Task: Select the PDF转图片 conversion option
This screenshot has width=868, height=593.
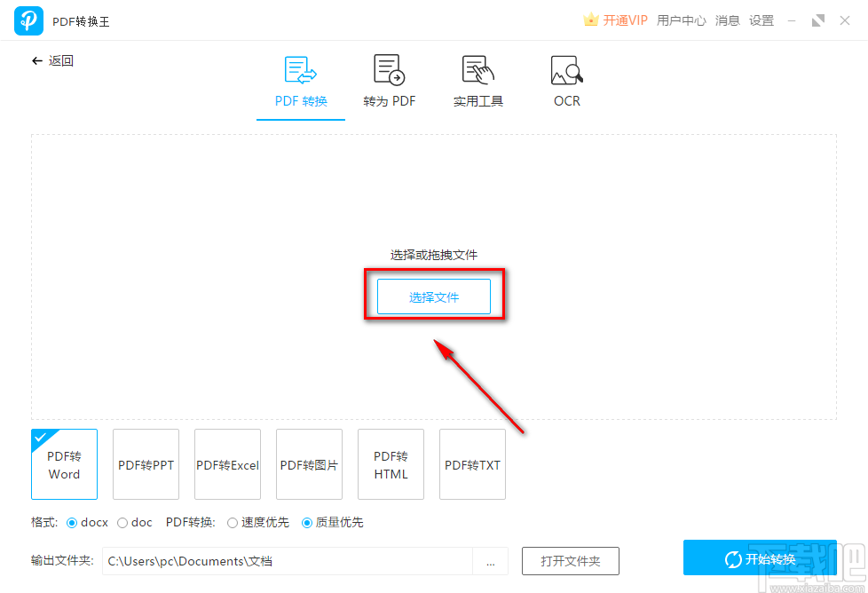Action: pyautogui.click(x=309, y=464)
